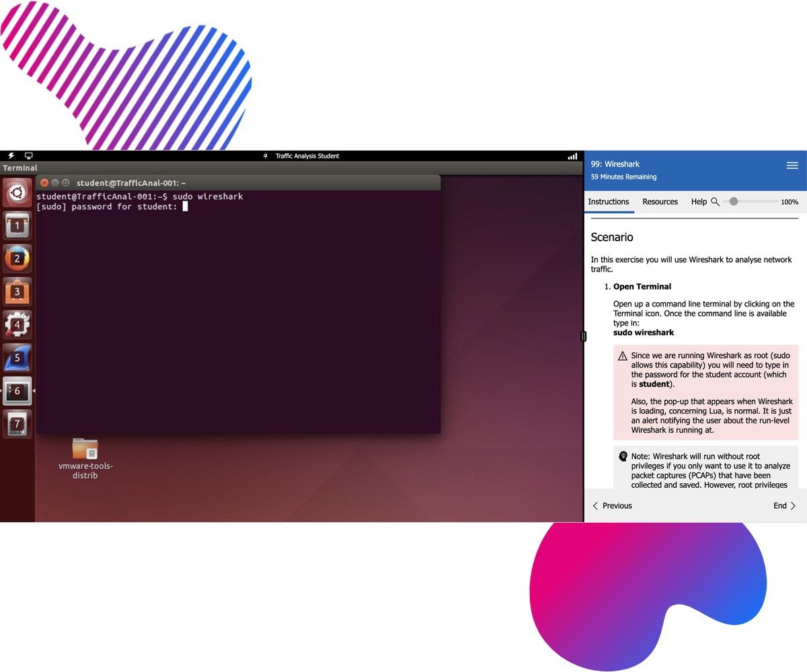Click the Terminal menu title in top panel

pyautogui.click(x=20, y=168)
